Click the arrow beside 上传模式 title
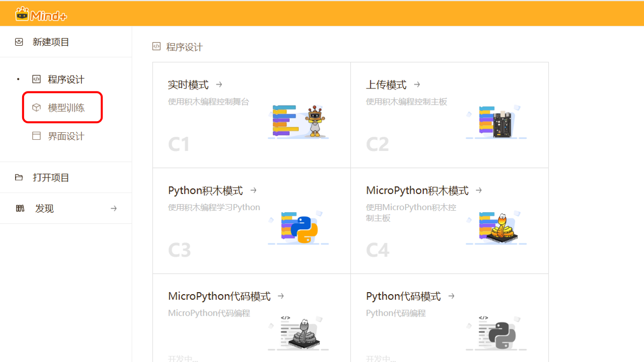 tap(417, 84)
